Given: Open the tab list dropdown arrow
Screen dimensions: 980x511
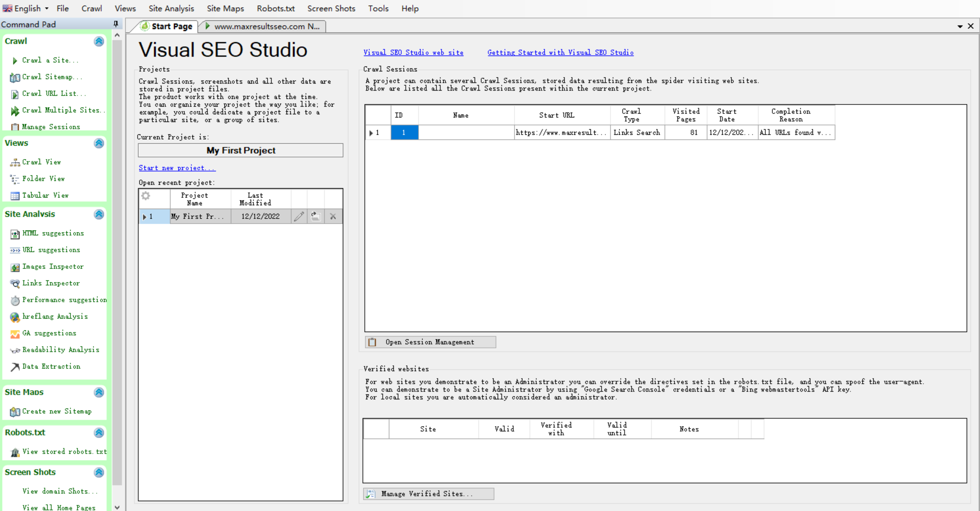Looking at the screenshot, I should [960, 26].
